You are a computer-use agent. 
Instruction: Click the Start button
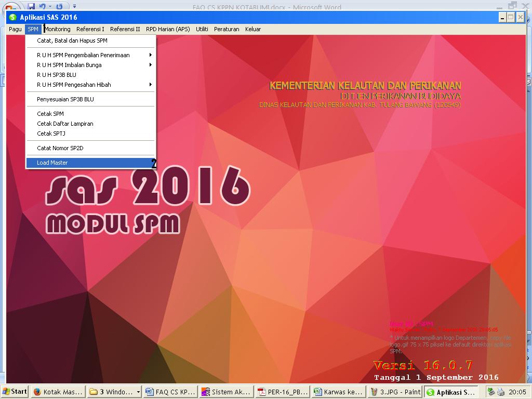pyautogui.click(x=14, y=392)
